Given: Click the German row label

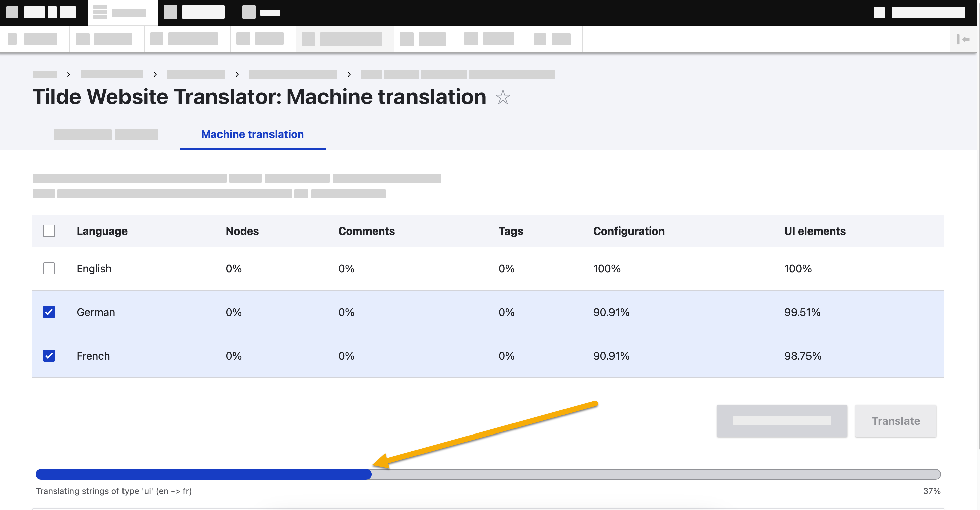Looking at the screenshot, I should click(x=96, y=312).
